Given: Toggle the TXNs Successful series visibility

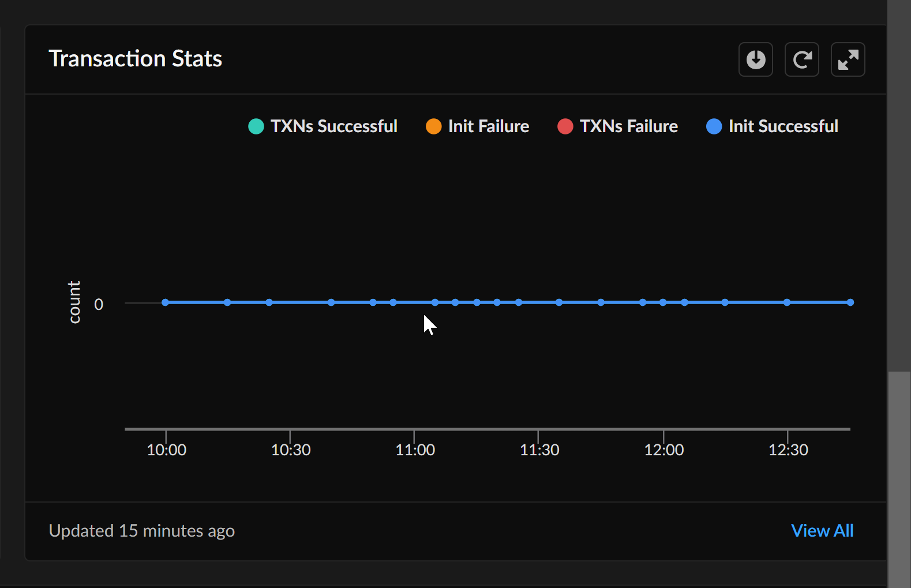Looking at the screenshot, I should [333, 126].
